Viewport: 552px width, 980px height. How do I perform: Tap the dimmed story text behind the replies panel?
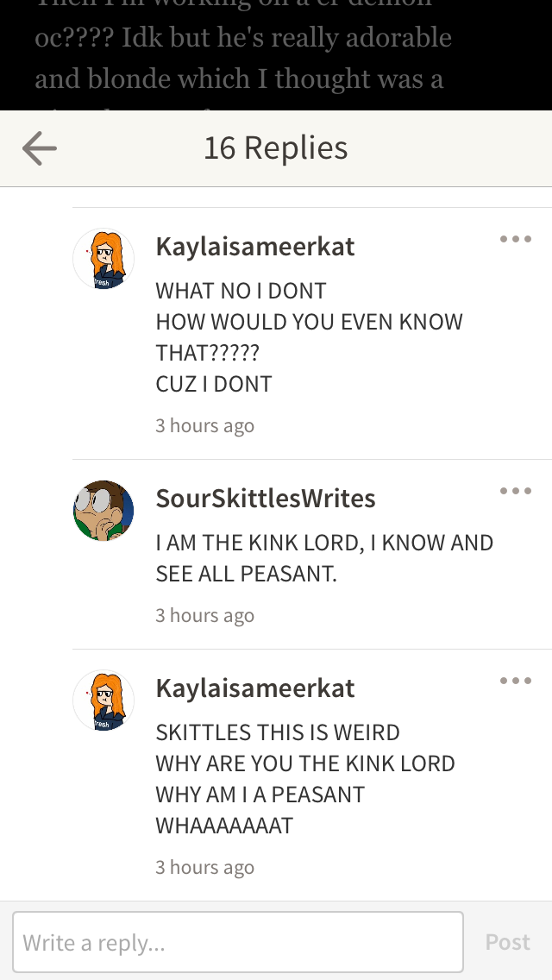(x=243, y=59)
